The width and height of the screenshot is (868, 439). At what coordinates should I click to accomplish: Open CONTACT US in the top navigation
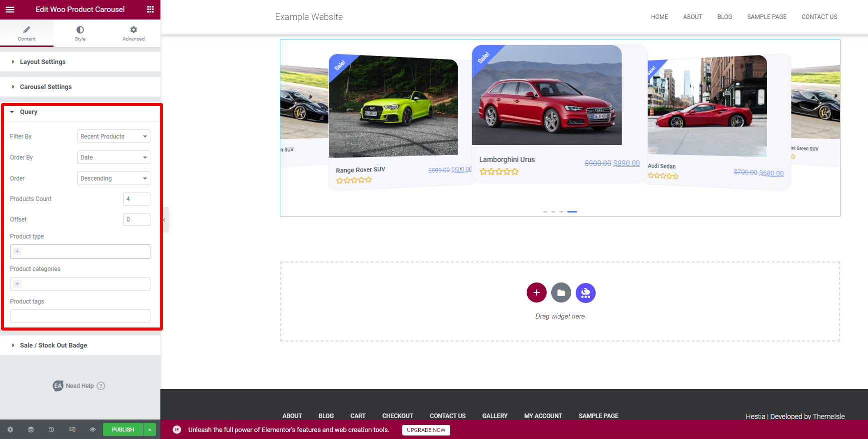pos(820,17)
